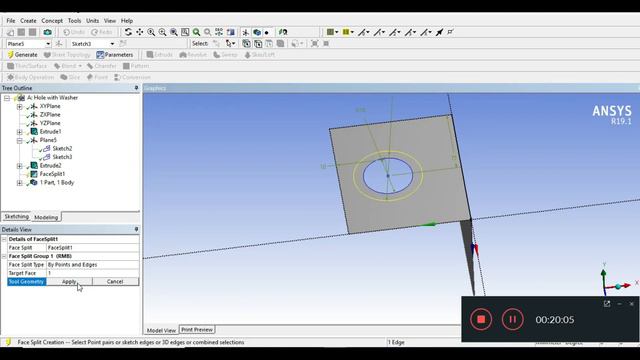Select the vertex selection filter icon
Viewport: 640px width, 360px height.
pos(247,43)
